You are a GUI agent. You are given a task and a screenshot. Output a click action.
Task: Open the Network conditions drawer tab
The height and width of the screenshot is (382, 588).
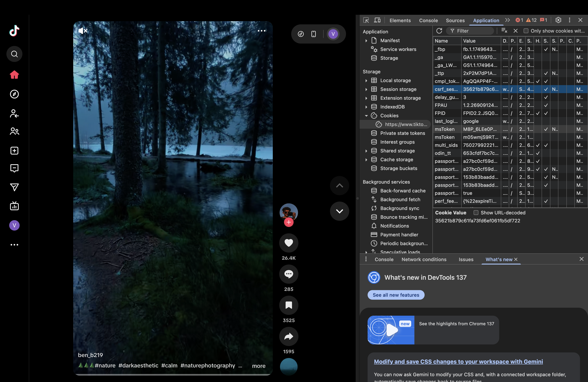coord(424,259)
